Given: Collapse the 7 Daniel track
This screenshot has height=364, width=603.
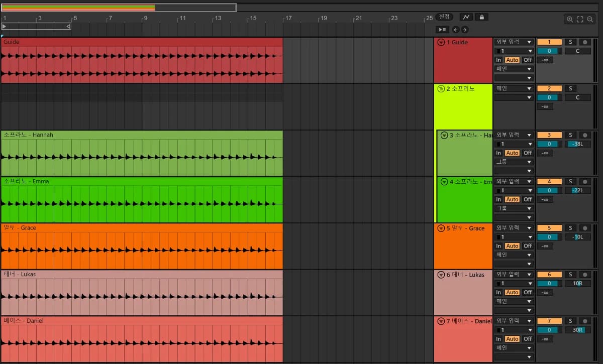Looking at the screenshot, I should pyautogui.click(x=441, y=321).
